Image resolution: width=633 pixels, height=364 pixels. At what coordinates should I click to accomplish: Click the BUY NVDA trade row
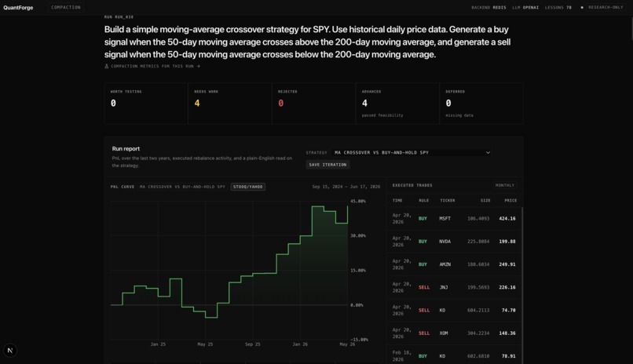click(454, 242)
